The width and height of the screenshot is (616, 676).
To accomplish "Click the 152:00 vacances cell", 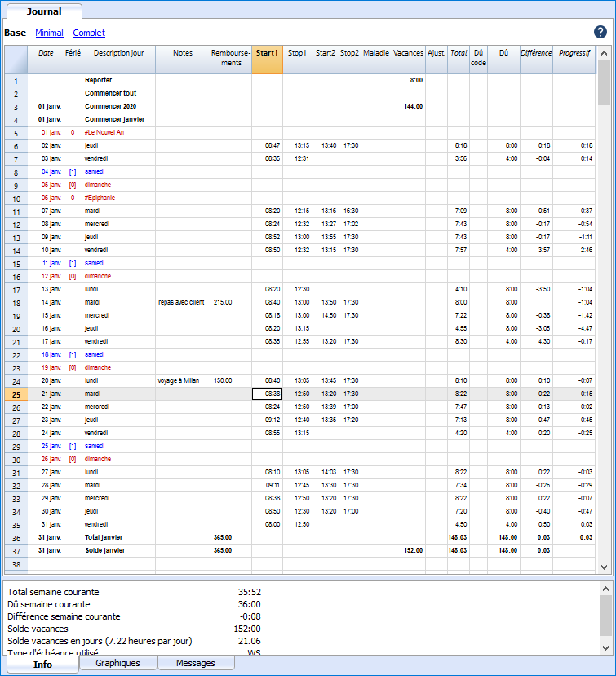I will pos(409,550).
